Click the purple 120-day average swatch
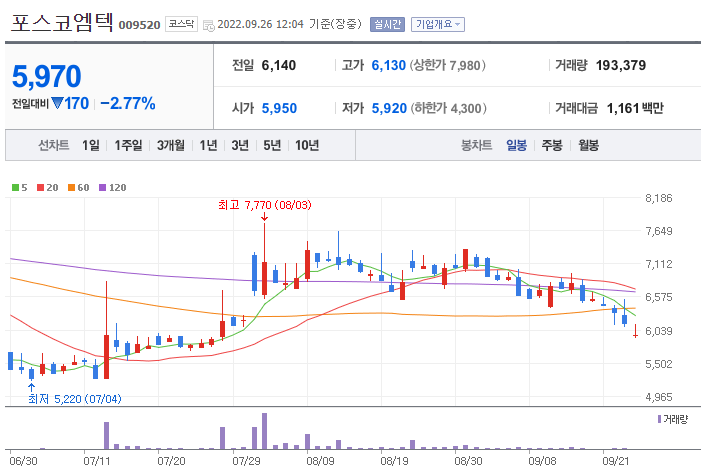This screenshot has width=701, height=471. [x=102, y=188]
